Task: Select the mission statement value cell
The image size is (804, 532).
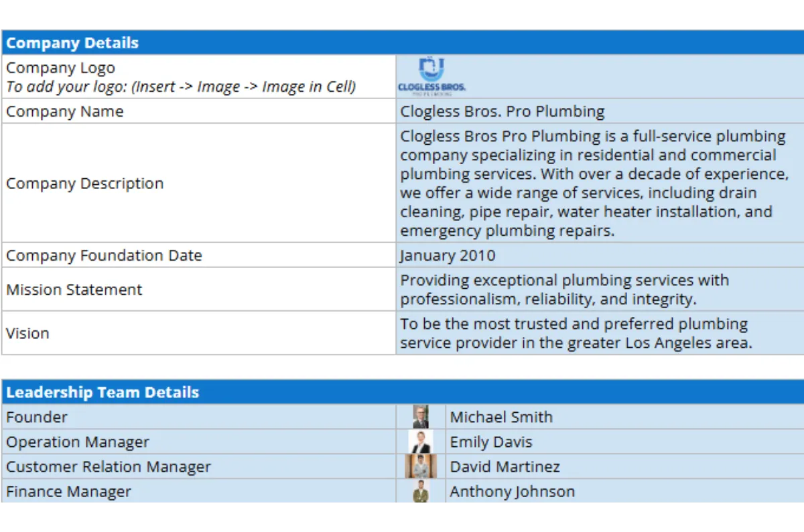Action: click(599, 289)
